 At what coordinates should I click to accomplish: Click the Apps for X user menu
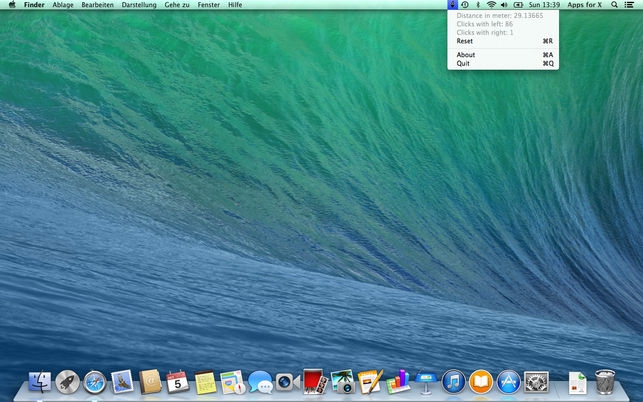tap(585, 5)
